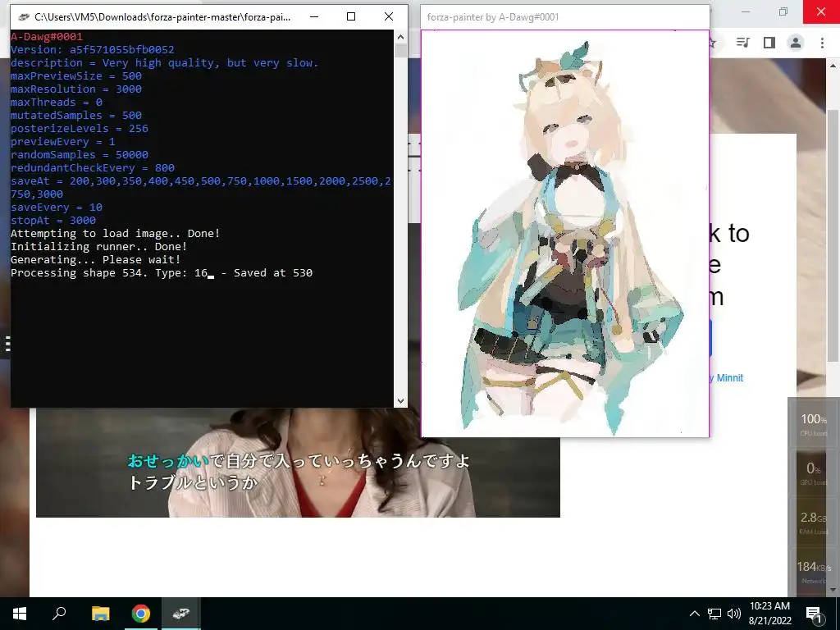The width and height of the screenshot is (840, 630).
Task: Open Windows taskbar search
Action: point(59,614)
